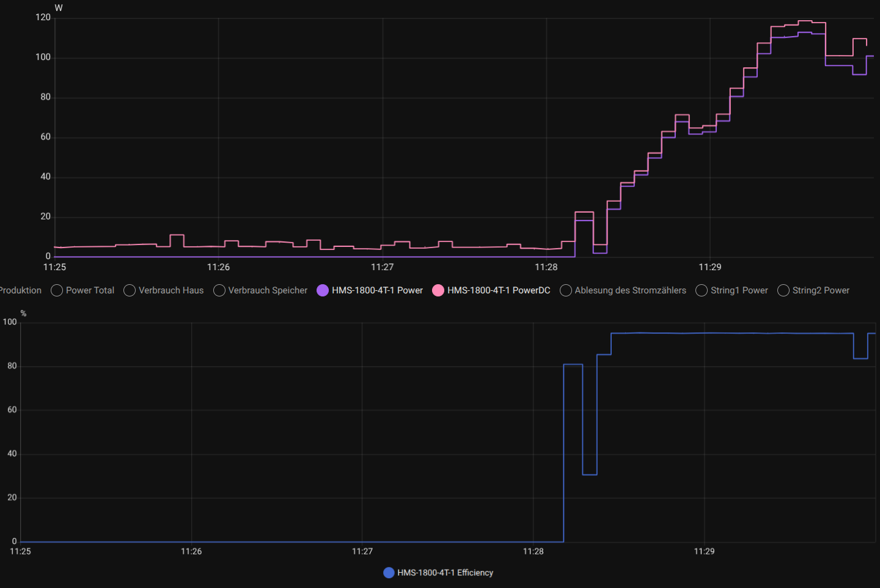This screenshot has width=880, height=588.
Task: Click the 11:29 tick on power chart
Action: click(710, 267)
